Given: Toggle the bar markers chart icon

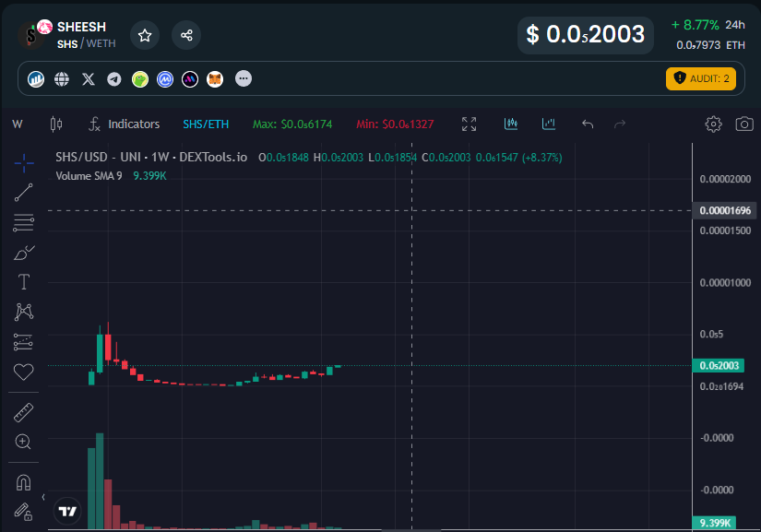Looking at the screenshot, I should pyautogui.click(x=549, y=124).
